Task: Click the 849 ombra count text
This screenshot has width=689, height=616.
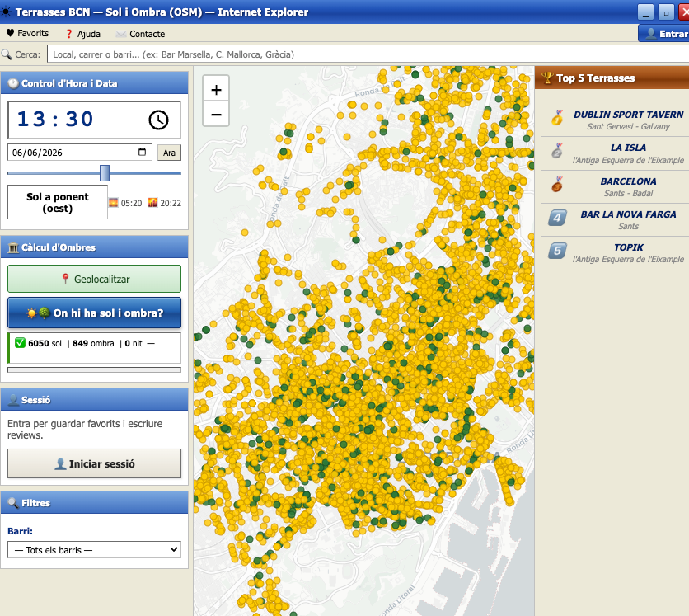Action: click(93, 343)
